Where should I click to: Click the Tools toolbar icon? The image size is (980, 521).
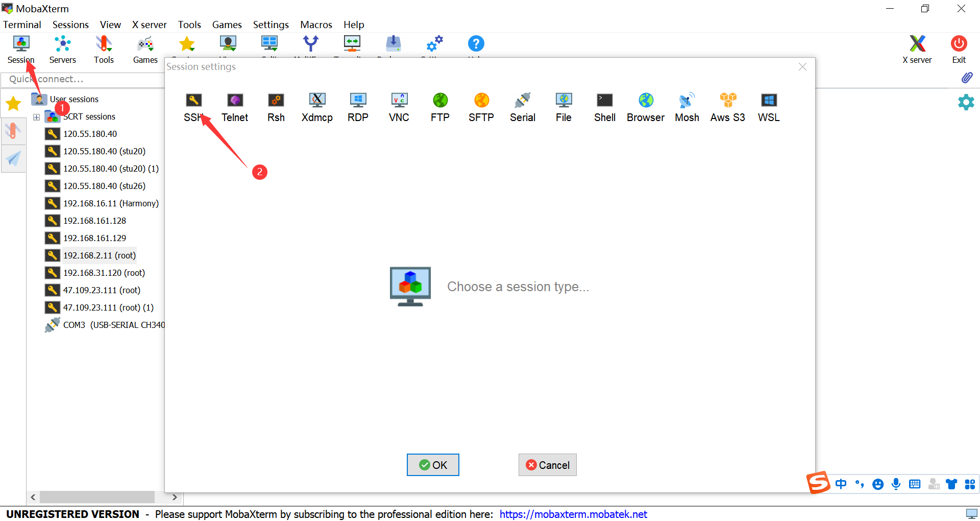tap(104, 50)
